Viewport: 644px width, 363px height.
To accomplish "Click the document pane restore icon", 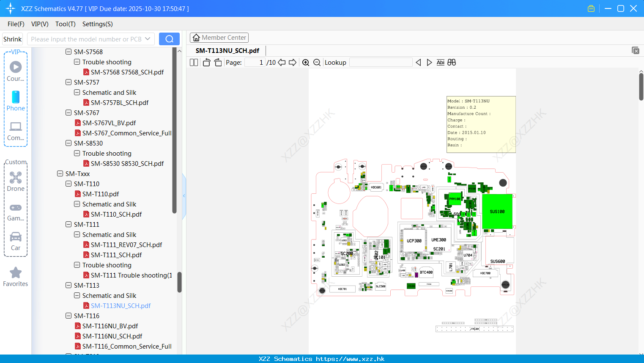I will point(635,50).
